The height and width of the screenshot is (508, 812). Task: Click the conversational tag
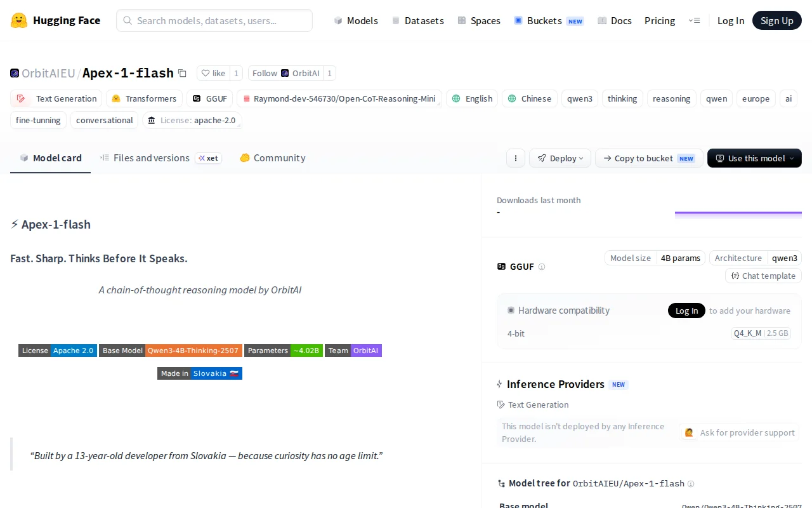point(104,120)
